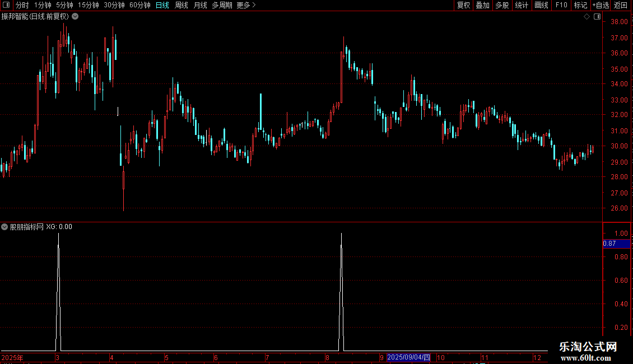Select the 5分钟 period tab
This screenshot has width=633, height=364.
(x=64, y=5)
